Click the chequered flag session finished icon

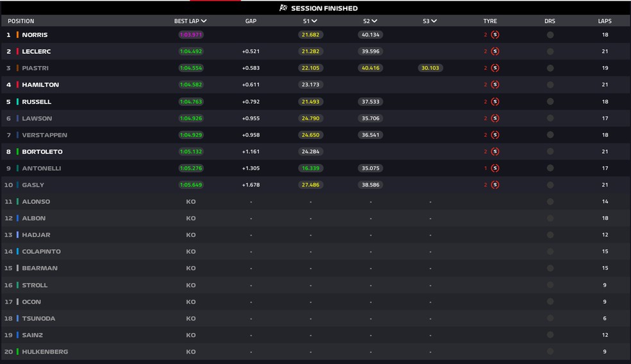pos(283,8)
